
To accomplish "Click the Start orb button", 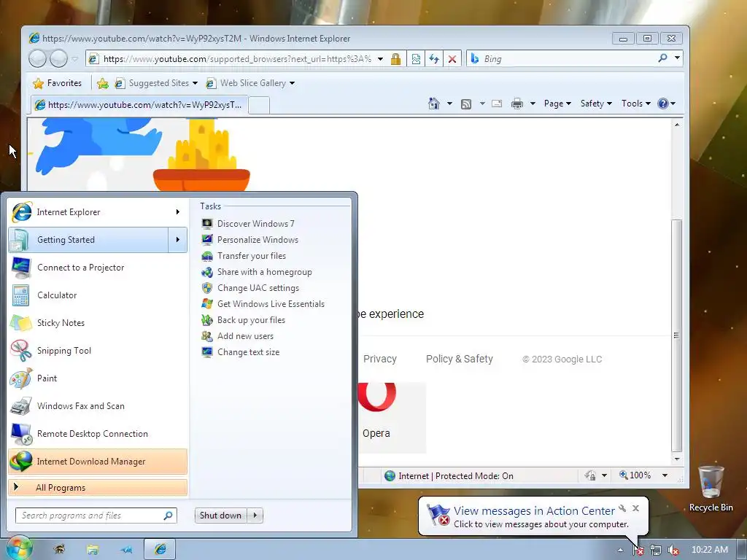I will click(x=18, y=548).
